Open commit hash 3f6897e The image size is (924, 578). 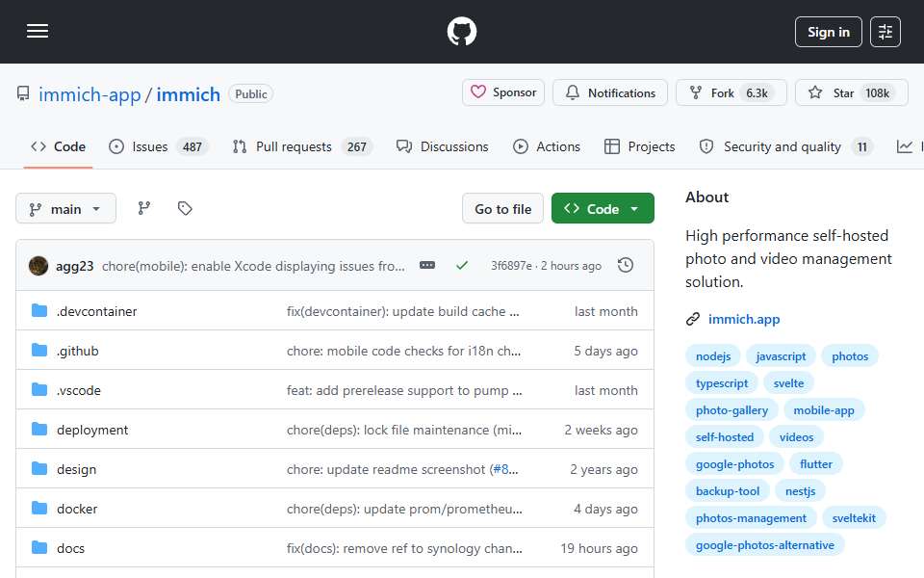point(511,266)
